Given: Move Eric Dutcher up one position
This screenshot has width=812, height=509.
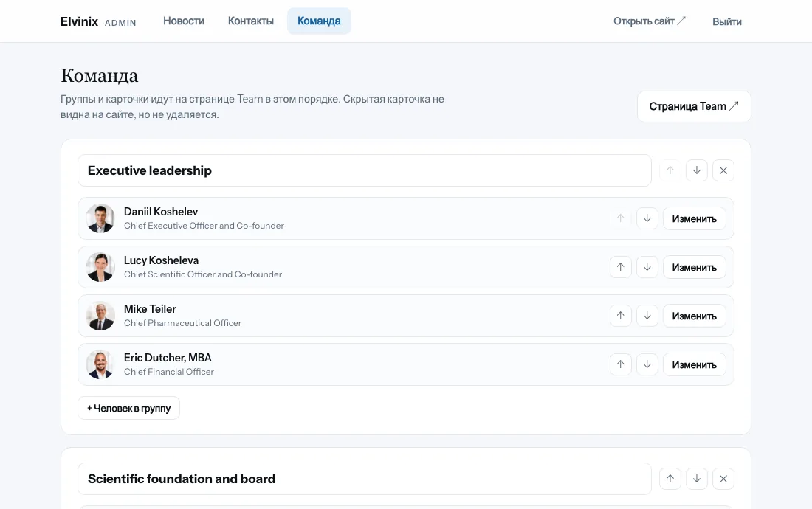Looking at the screenshot, I should point(620,364).
